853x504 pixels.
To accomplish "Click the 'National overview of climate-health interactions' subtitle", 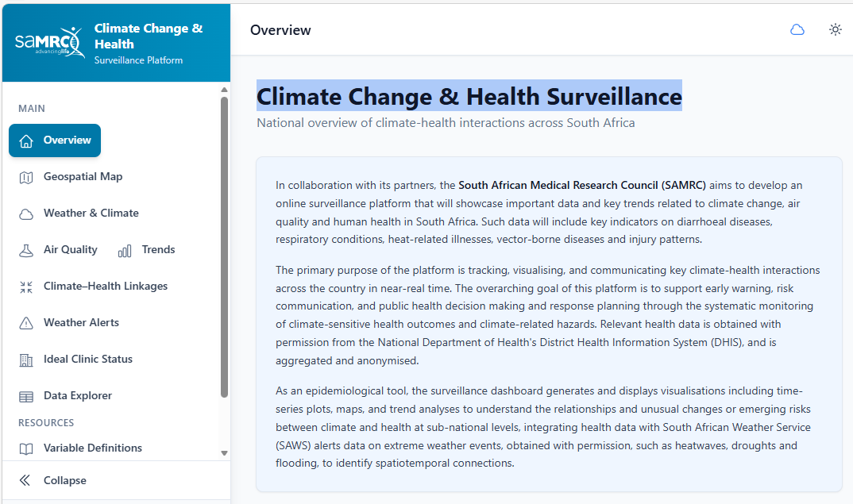I will pyautogui.click(x=446, y=123).
